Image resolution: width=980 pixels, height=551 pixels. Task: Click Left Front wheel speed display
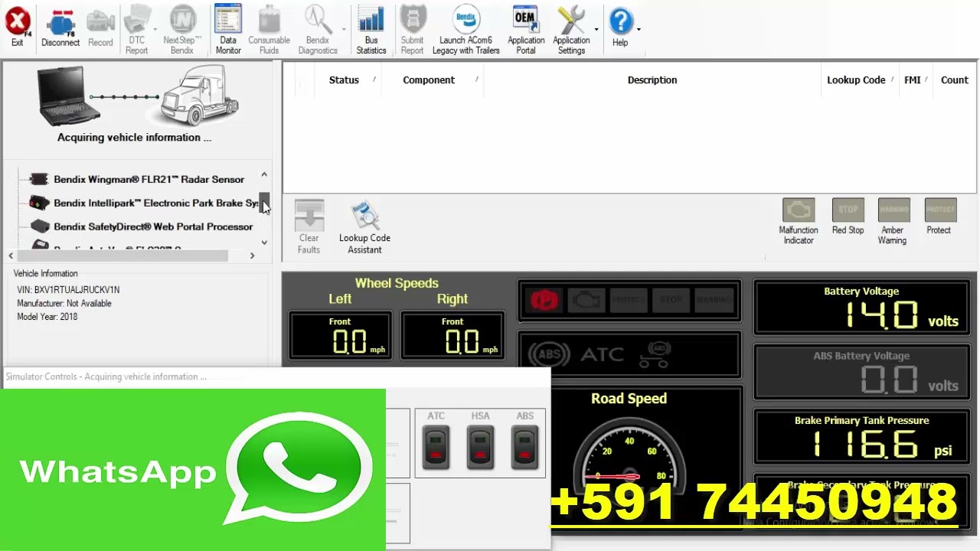point(340,335)
